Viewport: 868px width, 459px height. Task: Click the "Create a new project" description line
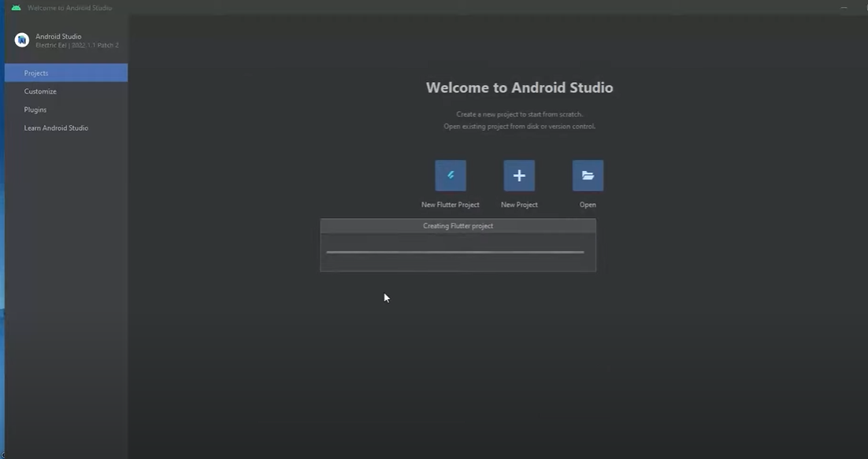pos(519,114)
